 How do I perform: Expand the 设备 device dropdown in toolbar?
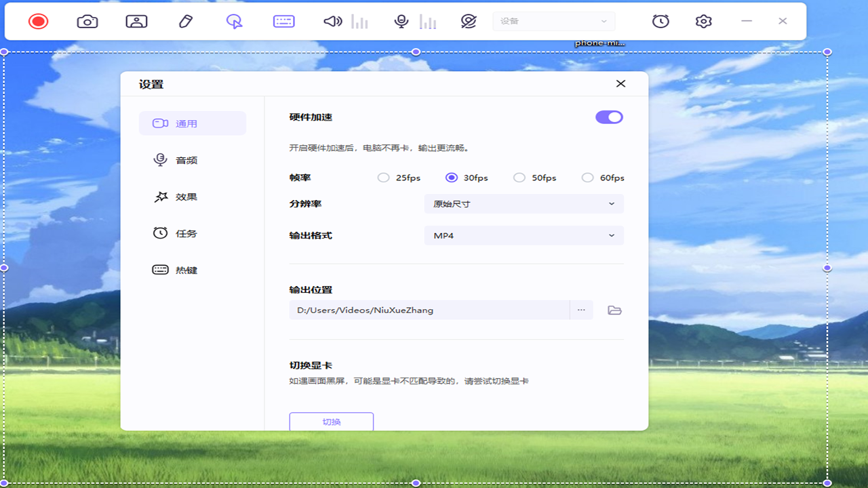[x=553, y=21]
